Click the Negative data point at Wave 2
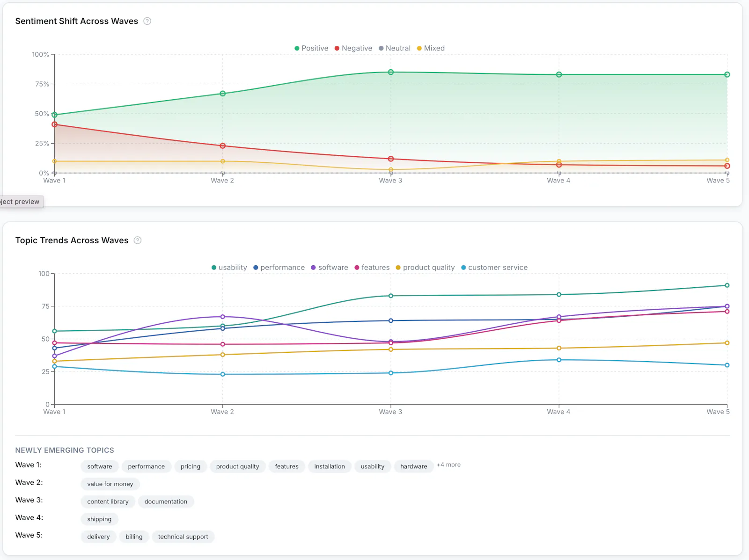This screenshot has height=560, width=749. click(x=223, y=146)
